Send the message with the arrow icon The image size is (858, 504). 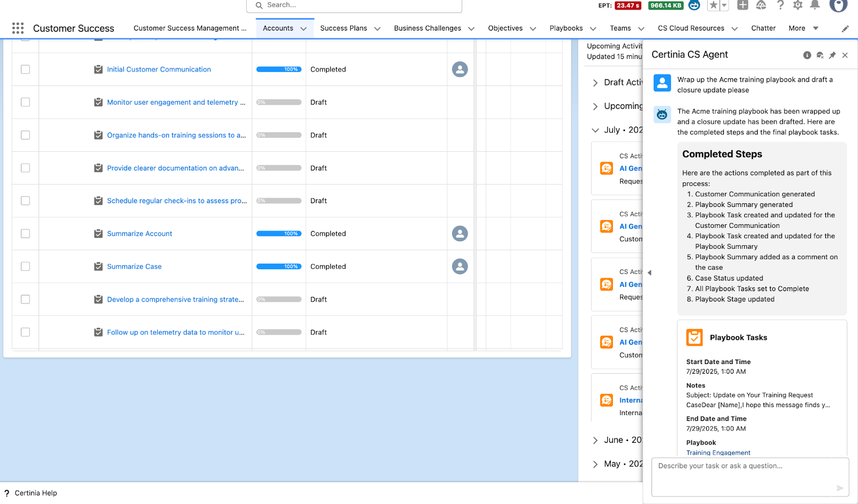click(x=840, y=488)
